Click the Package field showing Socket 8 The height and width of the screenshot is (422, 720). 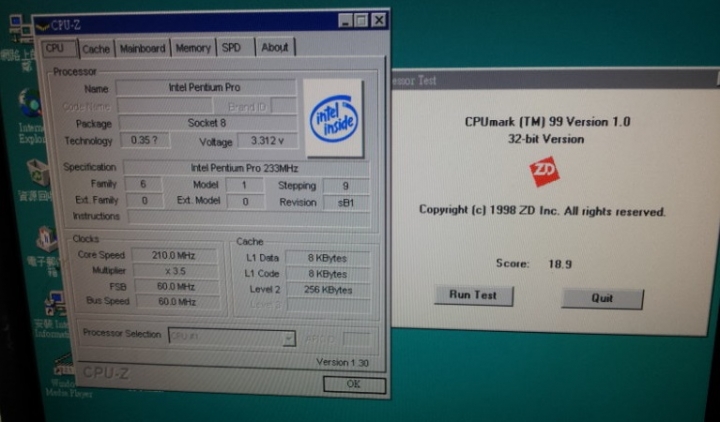pyautogui.click(x=208, y=123)
